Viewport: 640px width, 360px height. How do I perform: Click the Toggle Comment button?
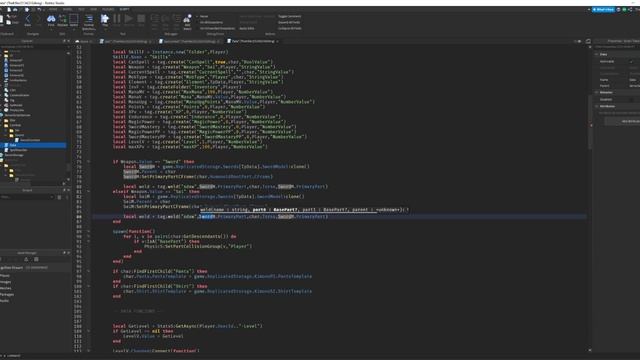[x=289, y=16]
